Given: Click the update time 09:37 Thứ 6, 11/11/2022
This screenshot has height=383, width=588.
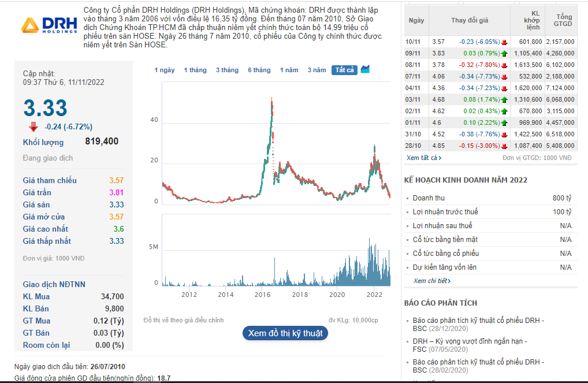Looking at the screenshot, I should point(64,82).
